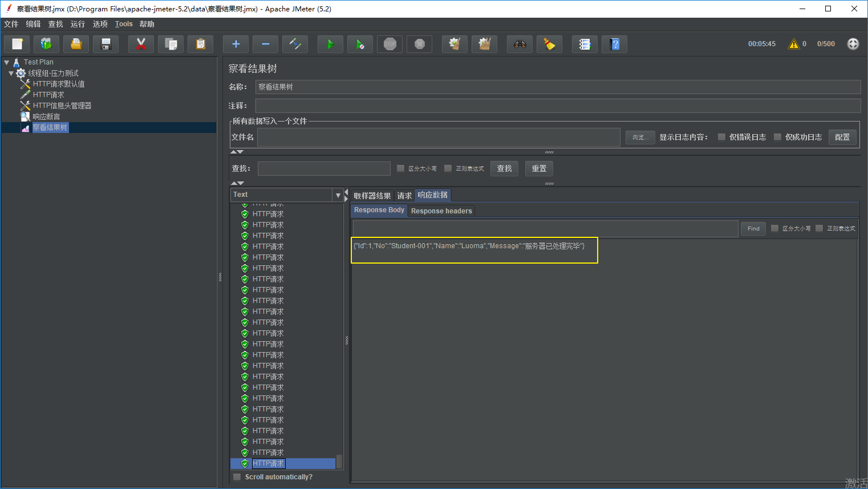Image resolution: width=868 pixels, height=489 pixels.
Task: Start the test with green play icon
Action: (330, 44)
